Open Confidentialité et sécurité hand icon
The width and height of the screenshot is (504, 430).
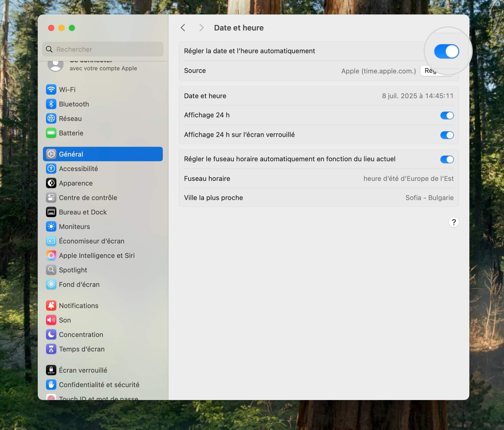[x=51, y=385]
